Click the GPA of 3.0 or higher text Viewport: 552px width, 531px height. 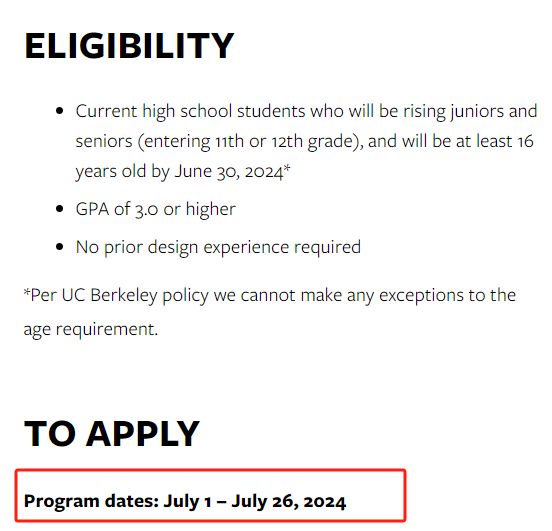[x=156, y=209]
